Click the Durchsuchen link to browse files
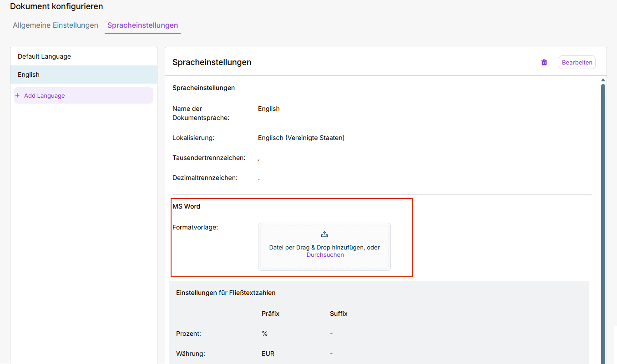Screen dimensions: 617x364 tap(325, 255)
